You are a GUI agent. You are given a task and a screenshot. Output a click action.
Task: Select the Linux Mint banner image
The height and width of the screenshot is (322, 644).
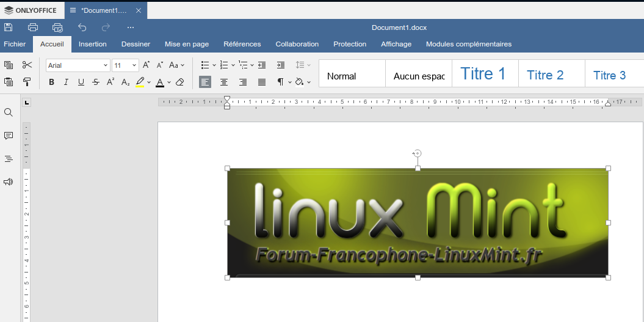coord(418,223)
